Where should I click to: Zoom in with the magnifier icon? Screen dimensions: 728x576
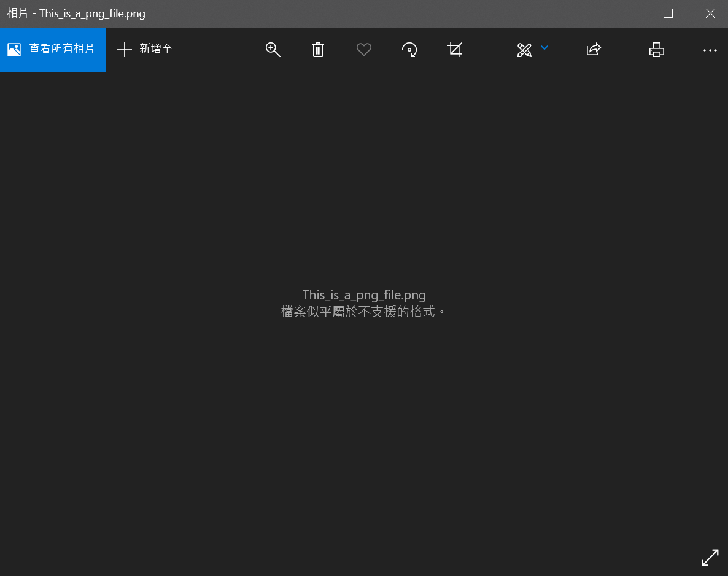pyautogui.click(x=273, y=50)
